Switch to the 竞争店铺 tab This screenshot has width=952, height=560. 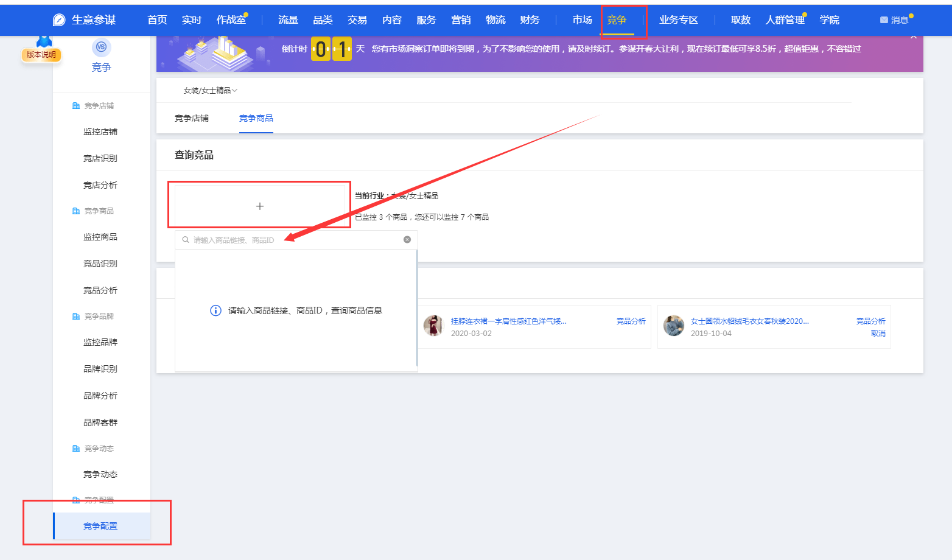pyautogui.click(x=192, y=119)
